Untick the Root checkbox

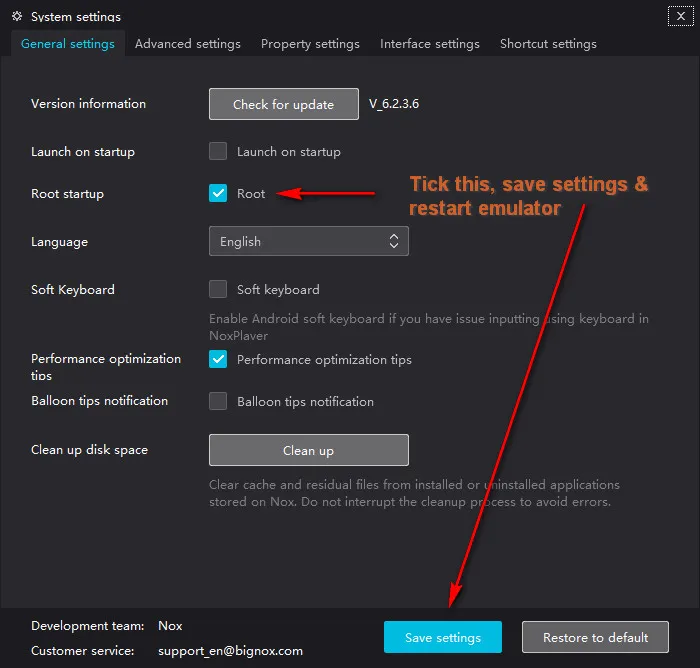[218, 193]
